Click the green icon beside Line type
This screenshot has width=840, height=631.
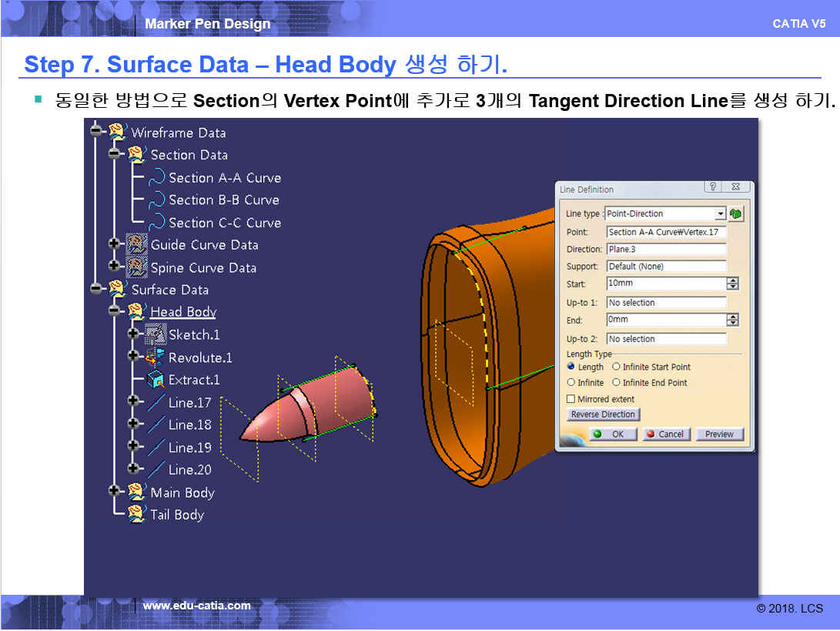coord(735,213)
